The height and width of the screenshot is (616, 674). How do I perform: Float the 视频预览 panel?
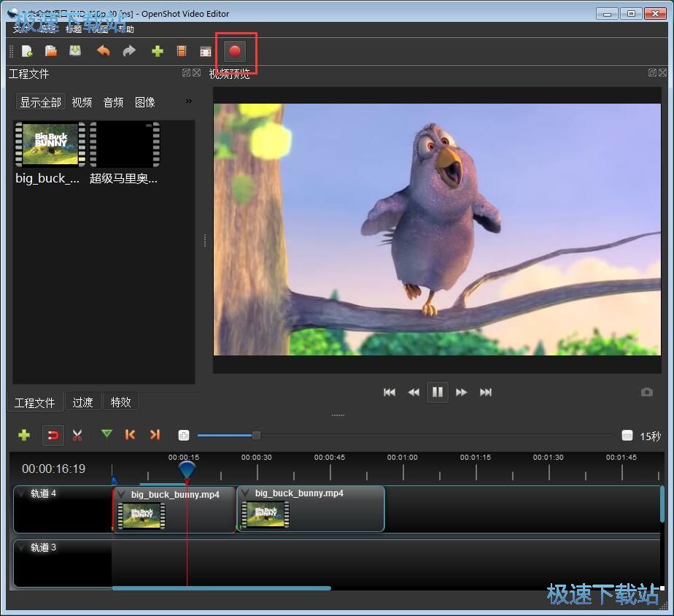pos(652,73)
